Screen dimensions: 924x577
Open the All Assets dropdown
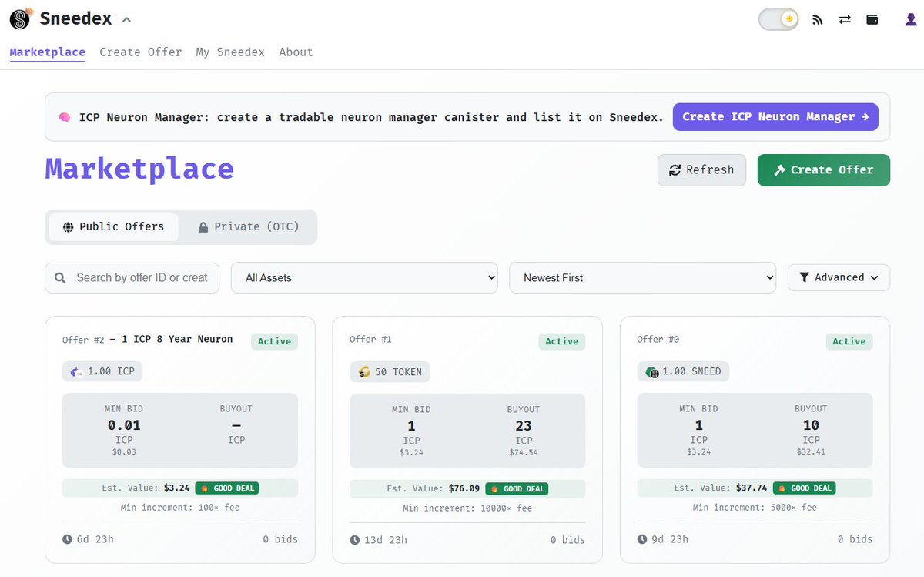tap(364, 278)
